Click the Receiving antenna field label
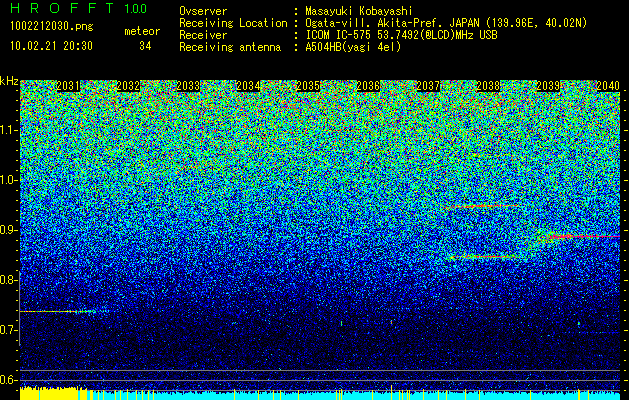The image size is (629, 400). click(x=230, y=47)
